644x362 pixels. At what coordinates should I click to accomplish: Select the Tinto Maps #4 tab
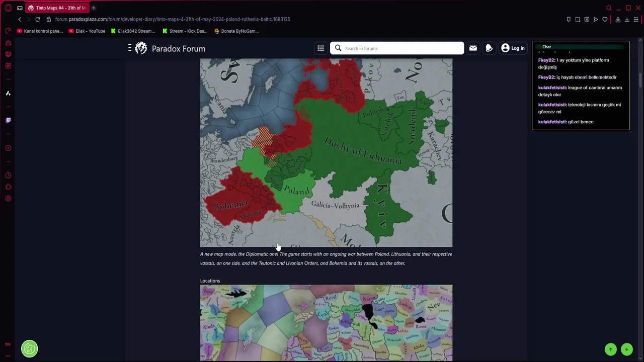(x=57, y=8)
